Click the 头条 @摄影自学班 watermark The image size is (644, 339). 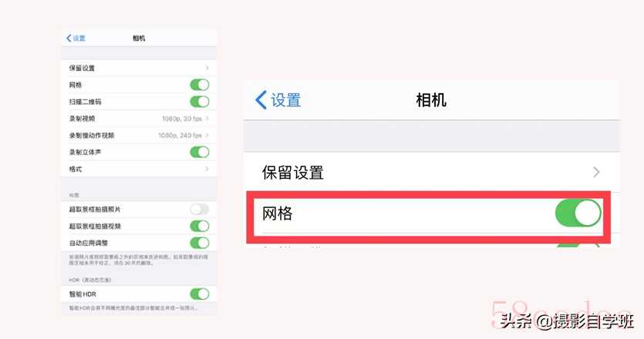coord(567,321)
